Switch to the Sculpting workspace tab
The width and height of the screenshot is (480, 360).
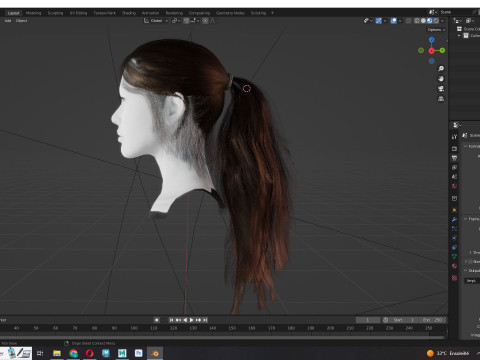55,13
